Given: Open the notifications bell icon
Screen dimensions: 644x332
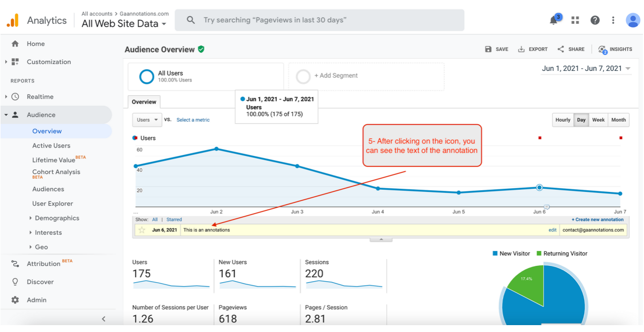Looking at the screenshot, I should point(554,20).
